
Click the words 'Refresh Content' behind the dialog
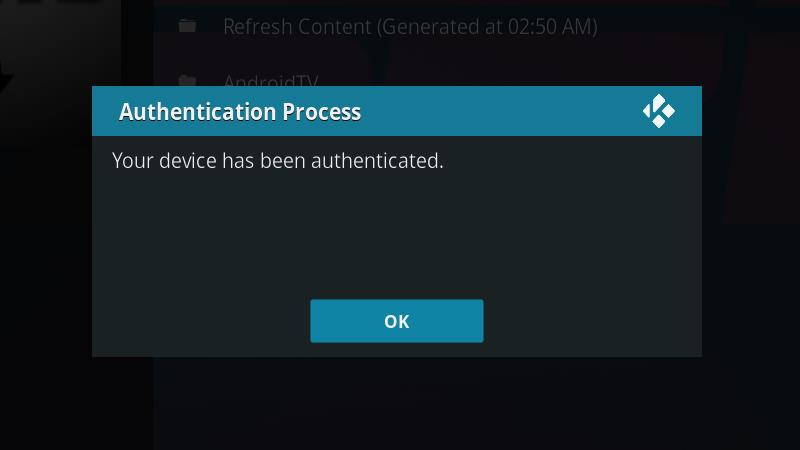[x=297, y=27]
